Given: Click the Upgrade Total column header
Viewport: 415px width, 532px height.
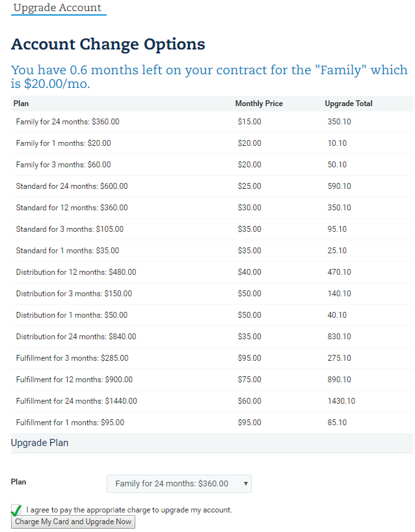Looking at the screenshot, I should tap(349, 104).
